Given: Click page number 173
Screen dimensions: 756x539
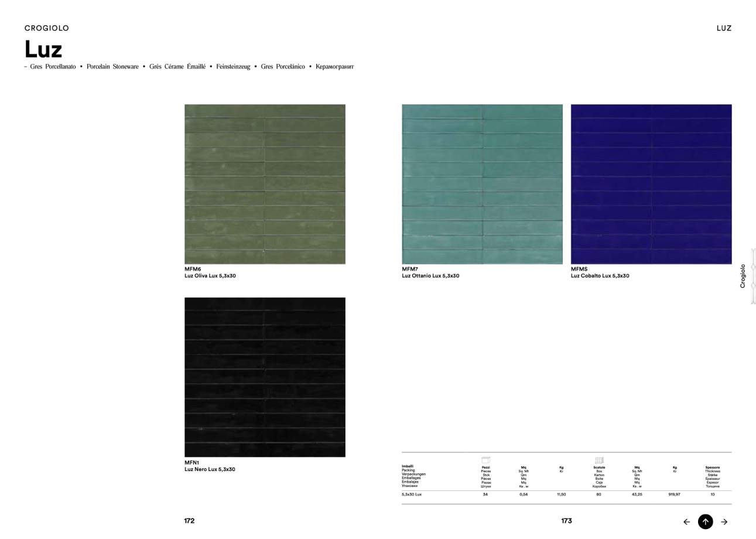Looking at the screenshot, I should click(566, 521).
